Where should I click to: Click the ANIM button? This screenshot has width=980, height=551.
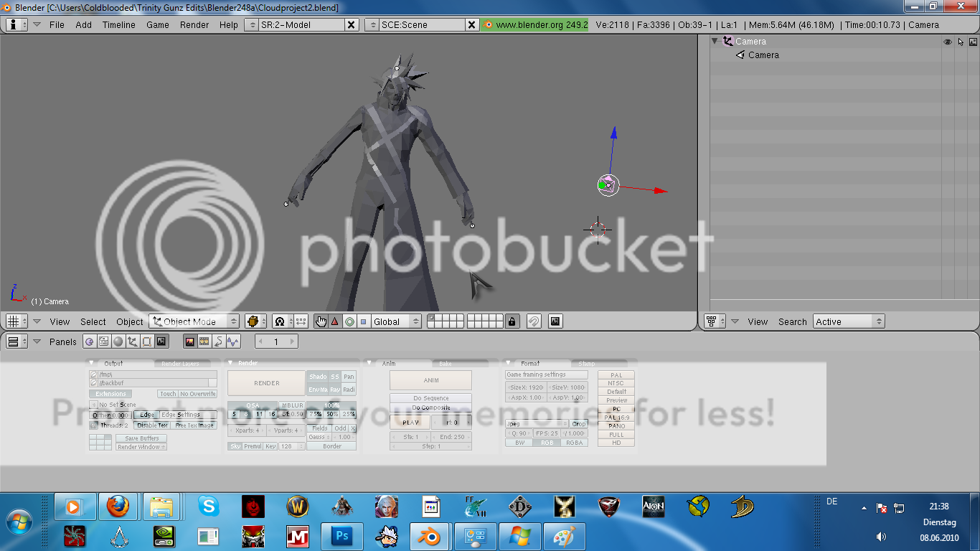(x=430, y=380)
